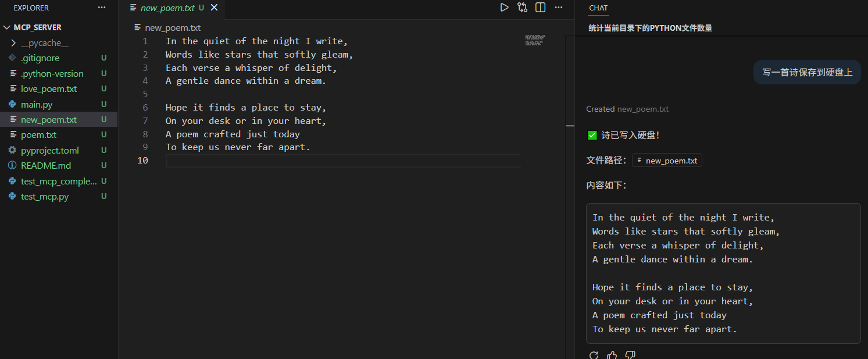
Task: Select pyproject.toml in the explorer
Action: (x=49, y=151)
